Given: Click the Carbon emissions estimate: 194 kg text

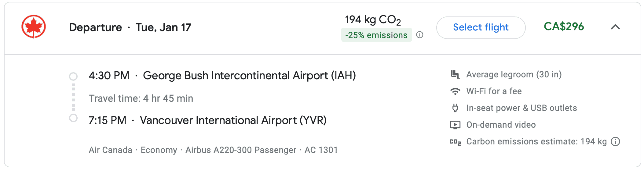Looking at the screenshot, I should click(x=536, y=141).
